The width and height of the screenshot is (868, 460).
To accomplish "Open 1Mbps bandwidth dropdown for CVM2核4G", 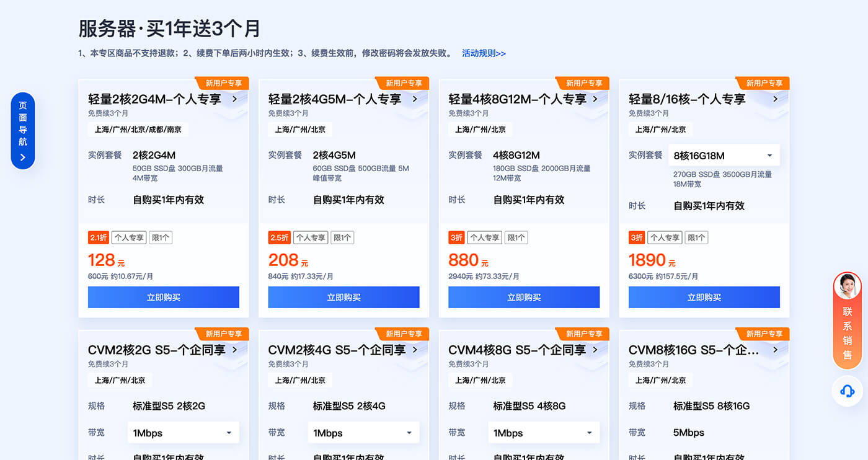I will point(363,433).
